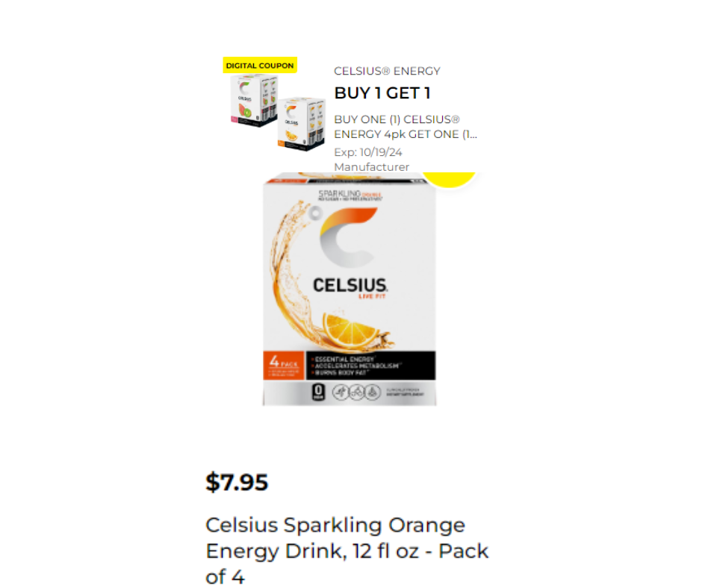This screenshot has height=588, width=702.
Task: Click the Manufacturer coupon label
Action: tap(371, 167)
